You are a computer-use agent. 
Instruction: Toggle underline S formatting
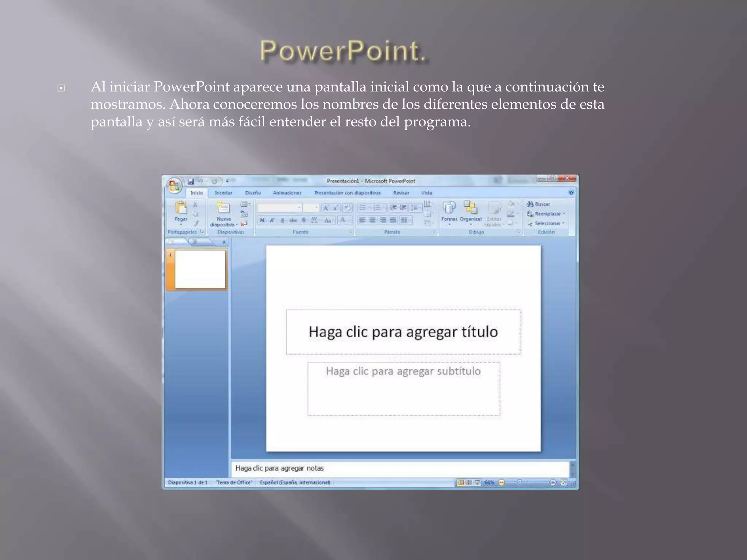pos(283,220)
